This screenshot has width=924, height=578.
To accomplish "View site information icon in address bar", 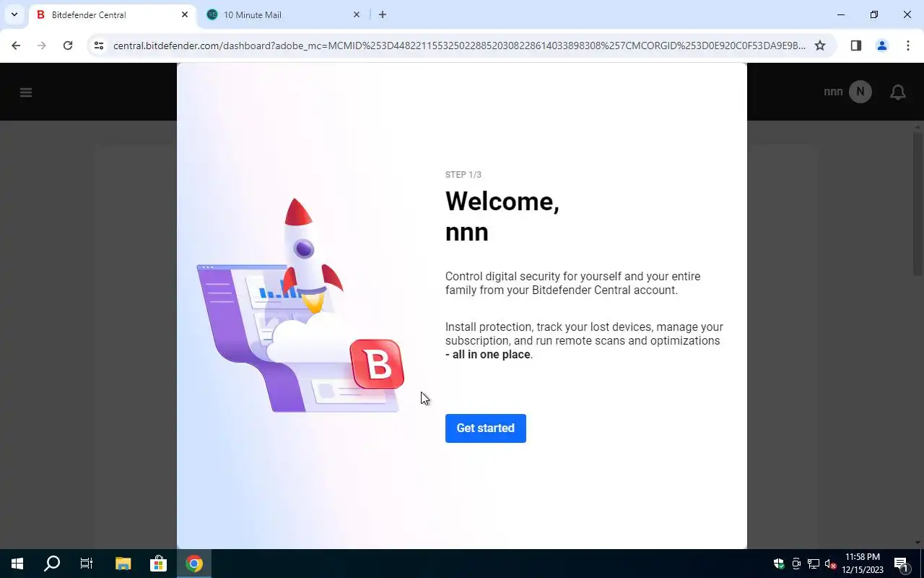I will 99,46.
